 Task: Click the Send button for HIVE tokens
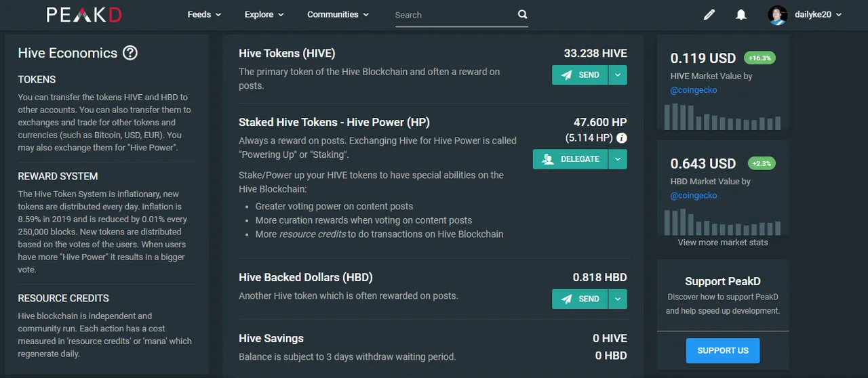[x=580, y=75]
